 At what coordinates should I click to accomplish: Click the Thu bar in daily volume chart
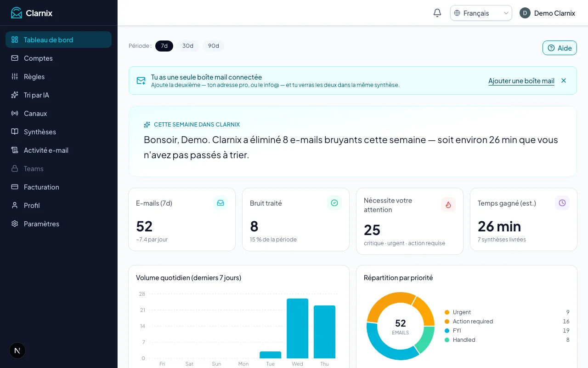(324, 332)
